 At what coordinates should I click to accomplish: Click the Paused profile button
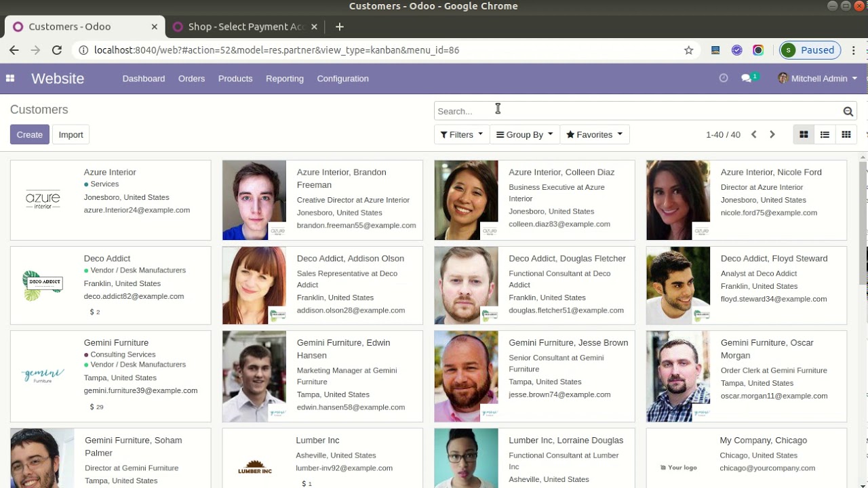point(810,50)
